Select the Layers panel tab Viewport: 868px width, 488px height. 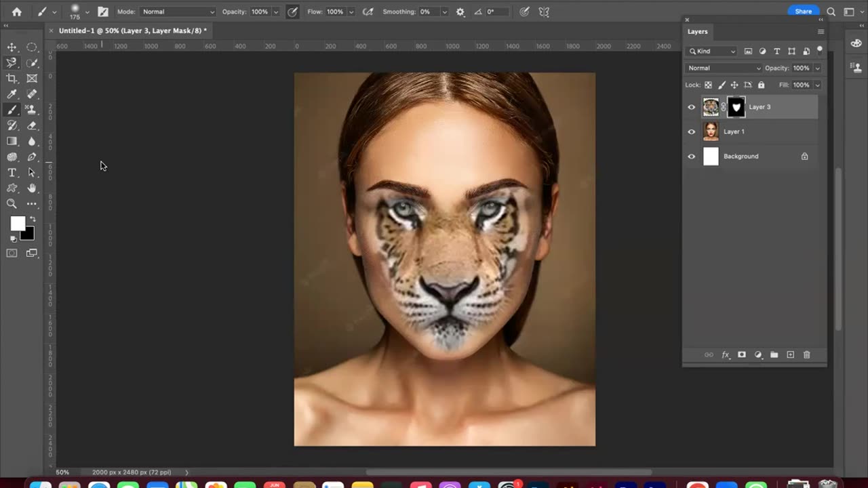pyautogui.click(x=697, y=32)
